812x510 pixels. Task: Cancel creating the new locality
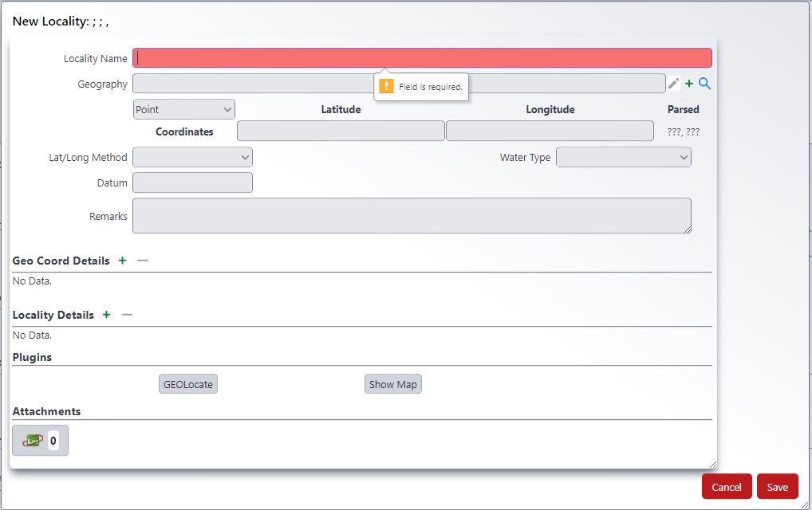726,486
